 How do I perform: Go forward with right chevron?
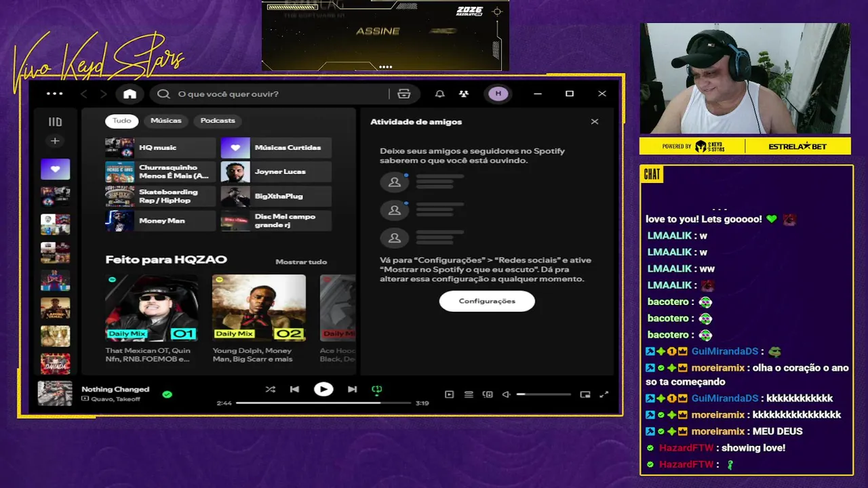[103, 94]
